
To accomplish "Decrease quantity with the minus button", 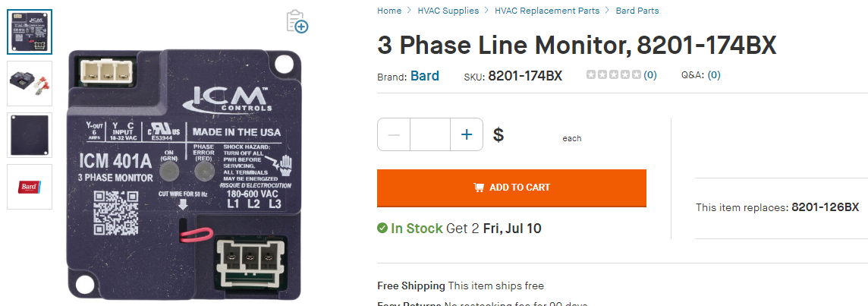I will (x=394, y=134).
